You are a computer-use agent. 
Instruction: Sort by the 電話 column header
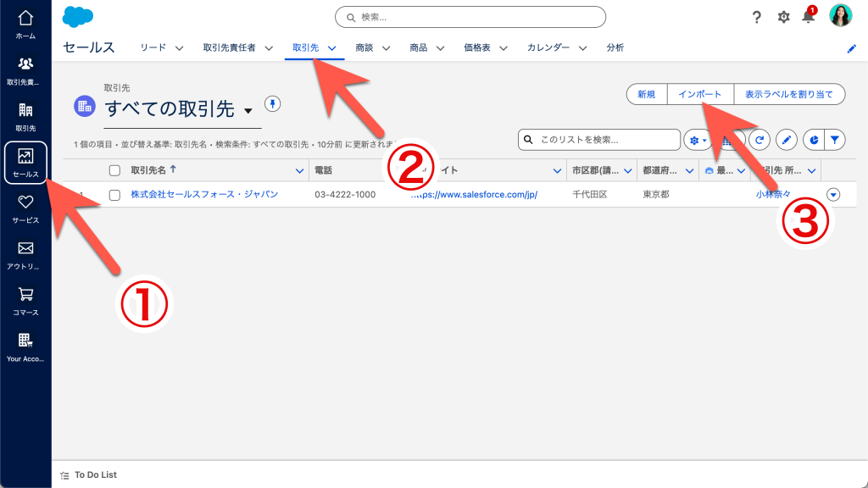(323, 170)
